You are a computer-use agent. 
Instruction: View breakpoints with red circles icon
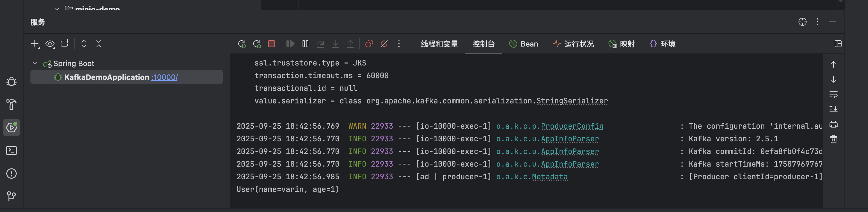369,44
